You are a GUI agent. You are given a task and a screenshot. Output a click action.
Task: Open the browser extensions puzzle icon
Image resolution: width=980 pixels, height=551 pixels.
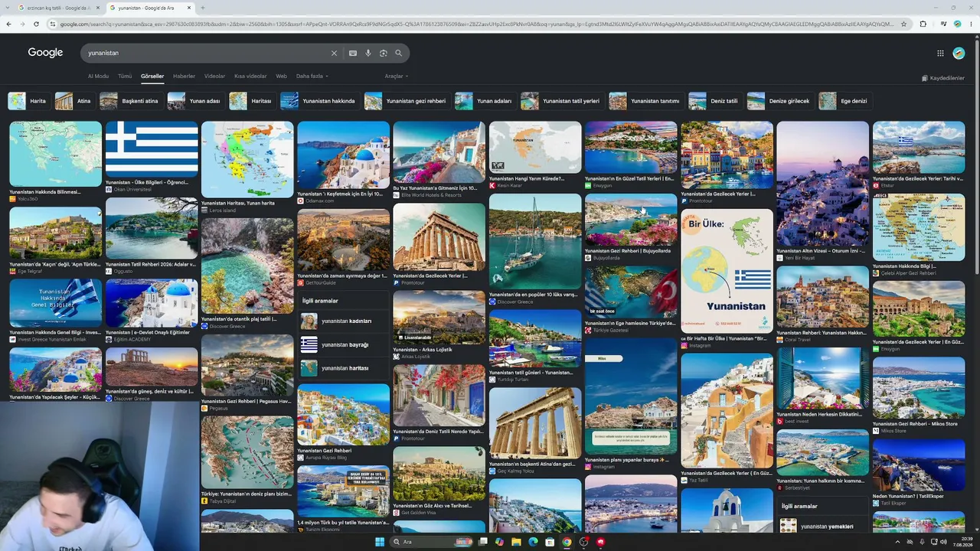click(923, 24)
